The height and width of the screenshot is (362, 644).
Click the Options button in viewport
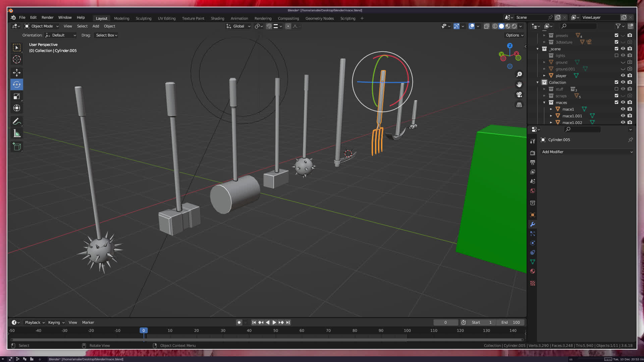tap(514, 35)
